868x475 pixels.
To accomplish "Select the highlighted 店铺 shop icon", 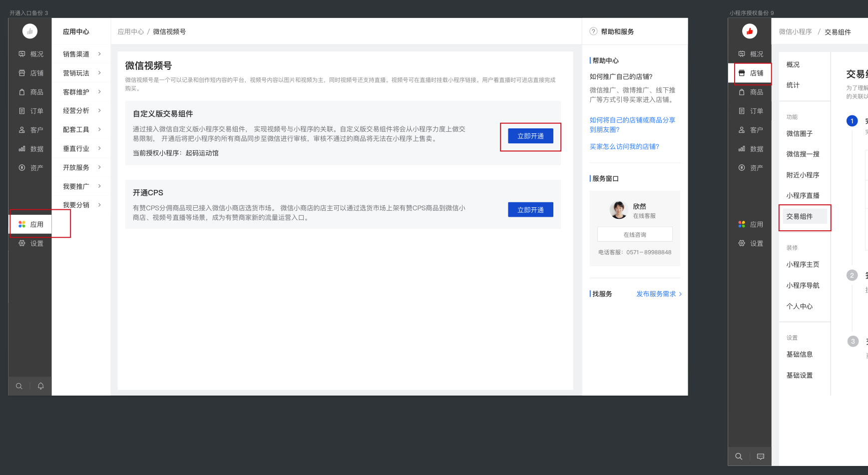I will coord(742,73).
